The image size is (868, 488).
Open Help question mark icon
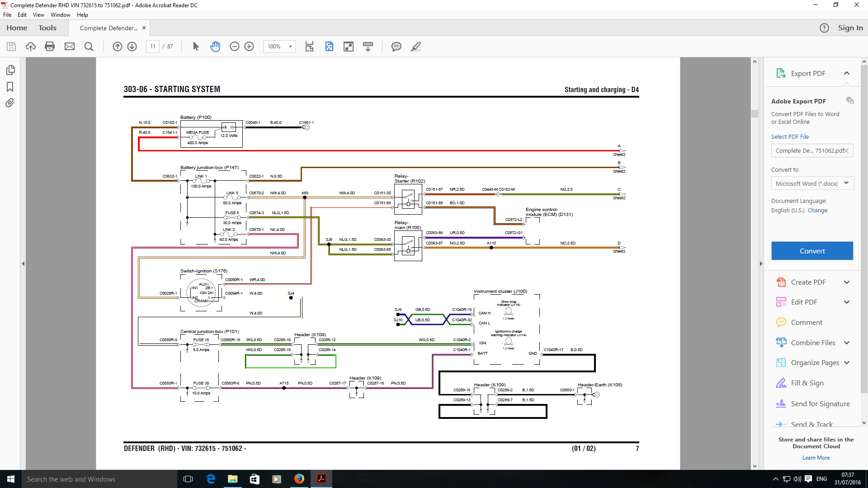pyautogui.click(x=824, y=28)
